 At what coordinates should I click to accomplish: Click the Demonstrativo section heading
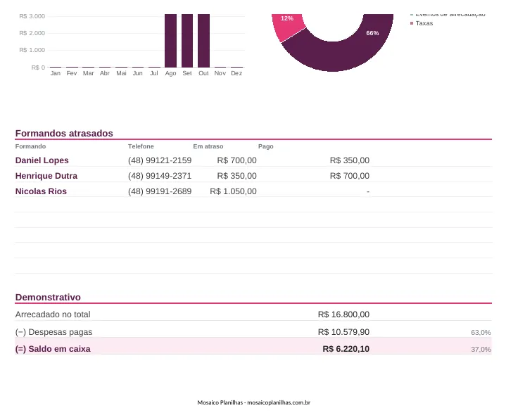click(48, 297)
